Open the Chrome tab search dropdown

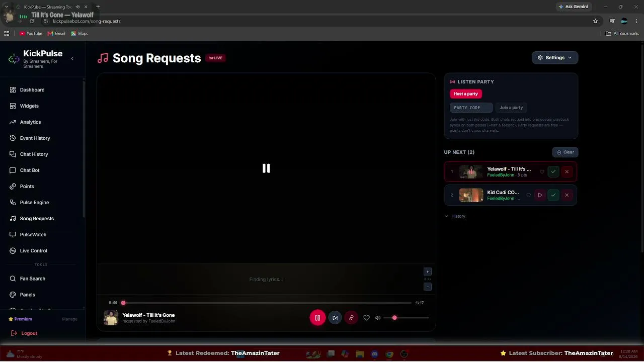click(x=6, y=7)
